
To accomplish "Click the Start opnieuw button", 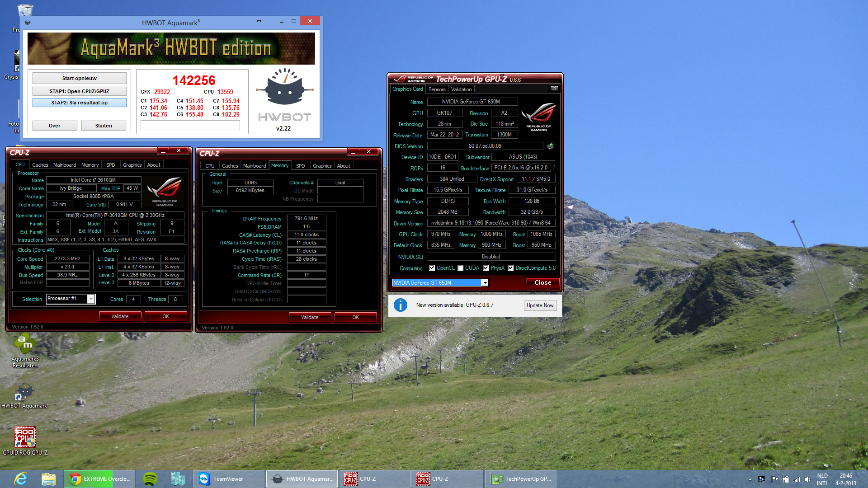I will pos(80,78).
